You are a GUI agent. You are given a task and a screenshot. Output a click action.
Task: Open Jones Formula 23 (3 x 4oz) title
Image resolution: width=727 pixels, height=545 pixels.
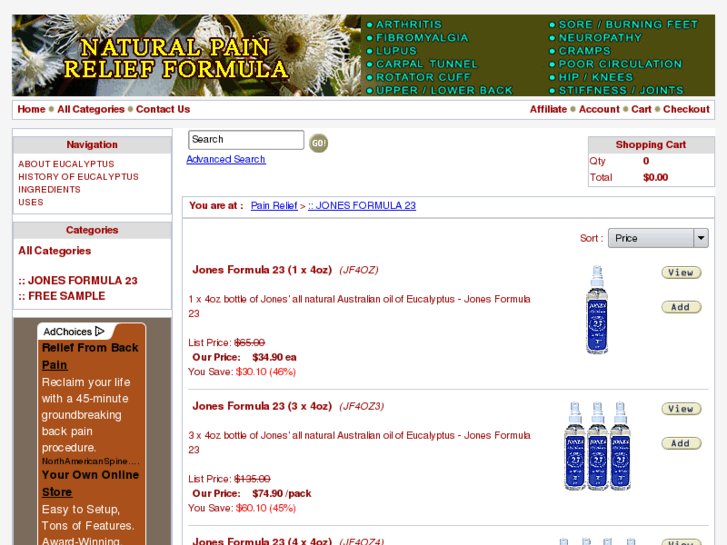click(262, 406)
